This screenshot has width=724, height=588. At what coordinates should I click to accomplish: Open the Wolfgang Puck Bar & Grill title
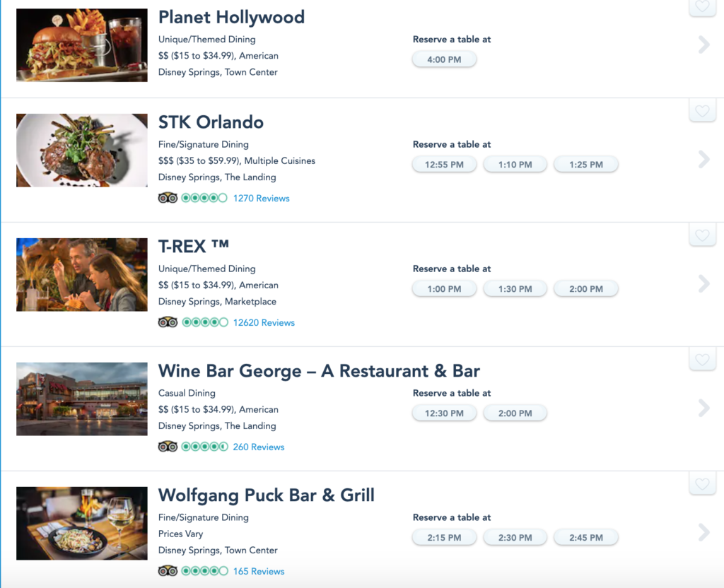(266, 495)
